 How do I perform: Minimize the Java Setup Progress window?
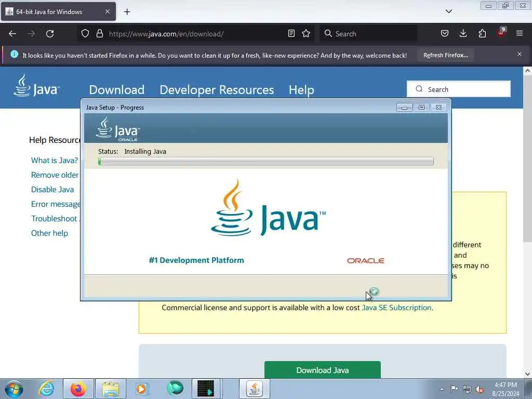(404, 108)
